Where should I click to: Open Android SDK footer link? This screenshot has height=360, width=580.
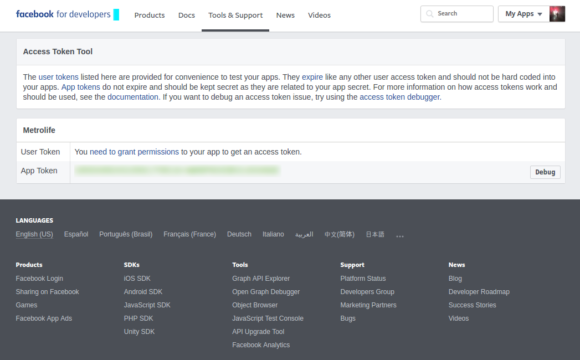tap(143, 292)
